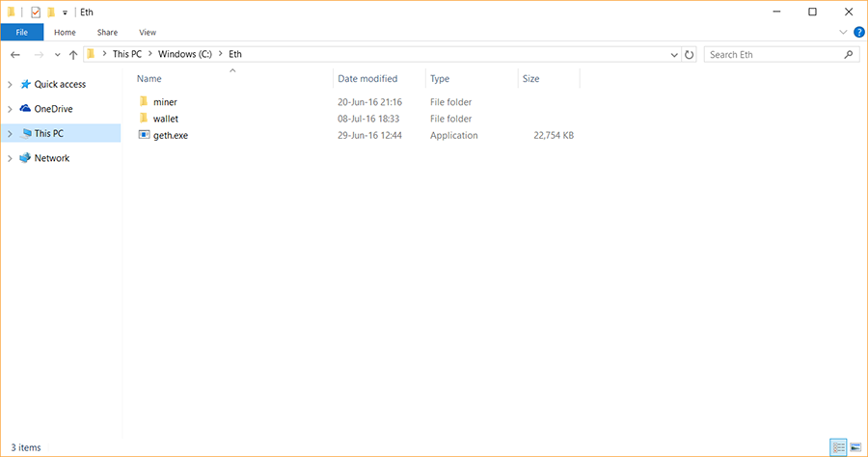This screenshot has height=457, width=868.
Task: Go forward with the Forward arrow
Action: [x=39, y=54]
